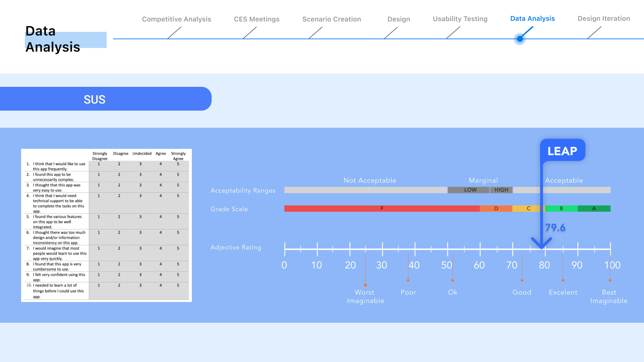Click question 7 'learn very quickly'
Image resolution: width=644 pixels, height=362 pixels.
(59, 253)
